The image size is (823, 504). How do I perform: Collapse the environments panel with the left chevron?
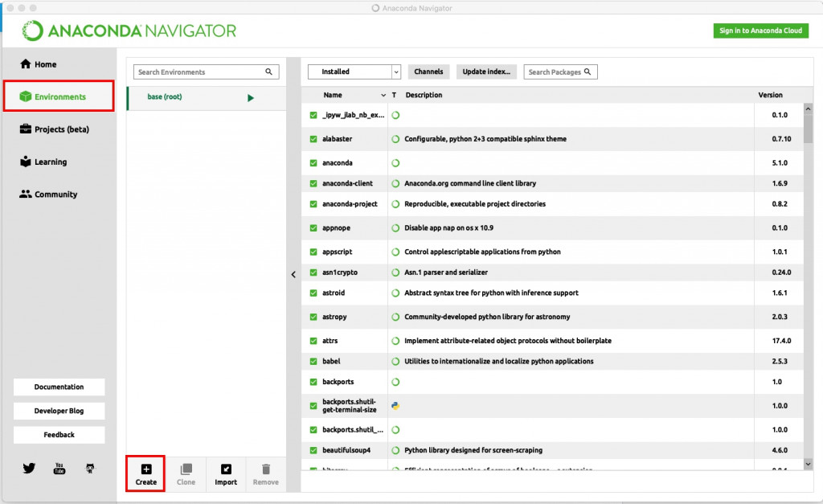coord(293,274)
